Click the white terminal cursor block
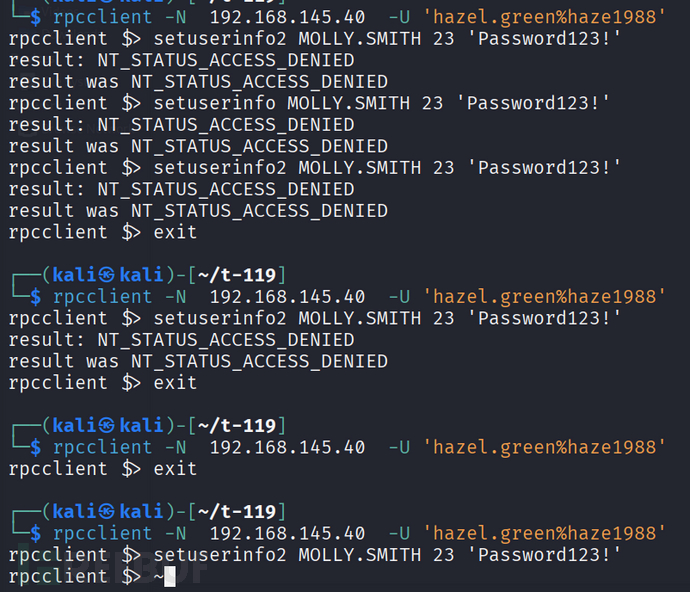 pos(170,577)
